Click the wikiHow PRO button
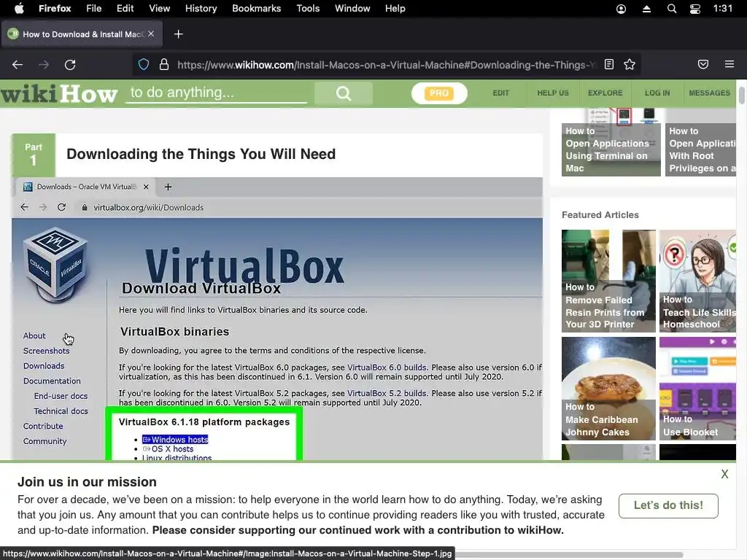The height and width of the screenshot is (560, 747). 439,93
